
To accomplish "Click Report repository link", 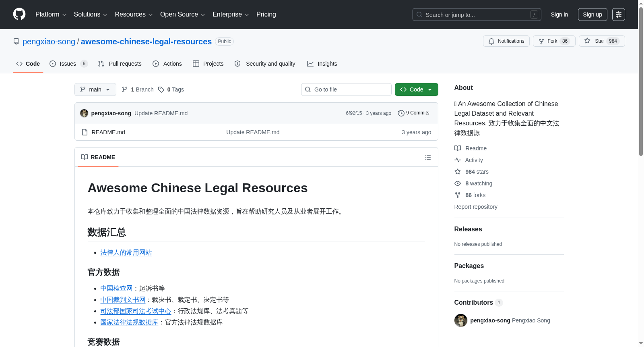I will tap(476, 207).
